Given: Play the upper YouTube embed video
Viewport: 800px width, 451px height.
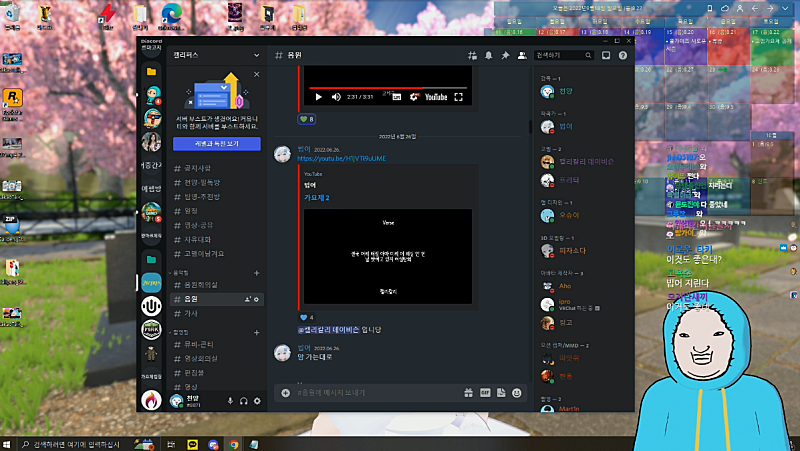Looking at the screenshot, I should pyautogui.click(x=318, y=97).
